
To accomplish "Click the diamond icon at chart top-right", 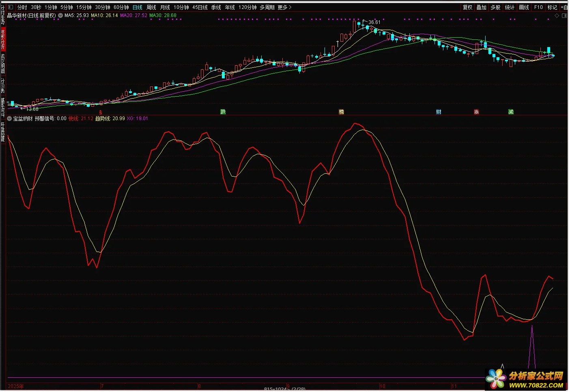I will coord(557,16).
